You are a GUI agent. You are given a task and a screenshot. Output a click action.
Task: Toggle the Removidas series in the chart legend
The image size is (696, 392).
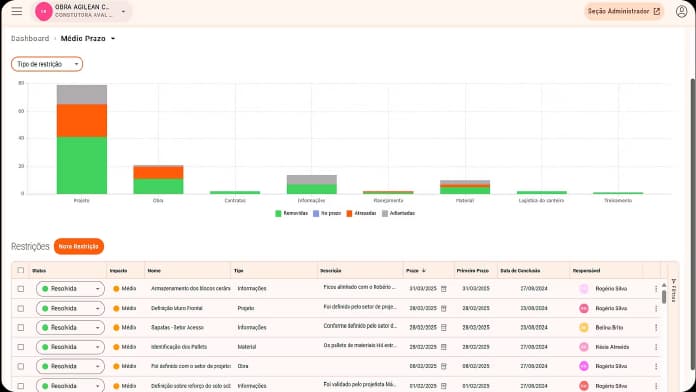(x=292, y=214)
